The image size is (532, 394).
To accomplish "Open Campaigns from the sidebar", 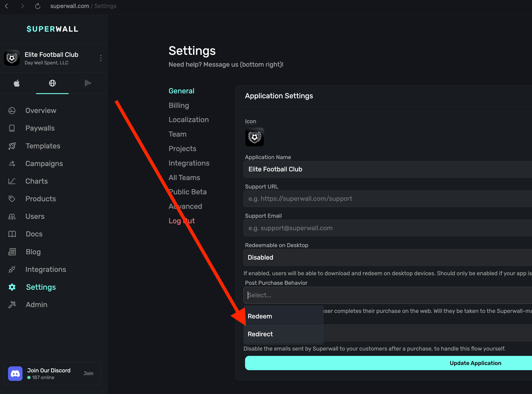I will click(44, 164).
